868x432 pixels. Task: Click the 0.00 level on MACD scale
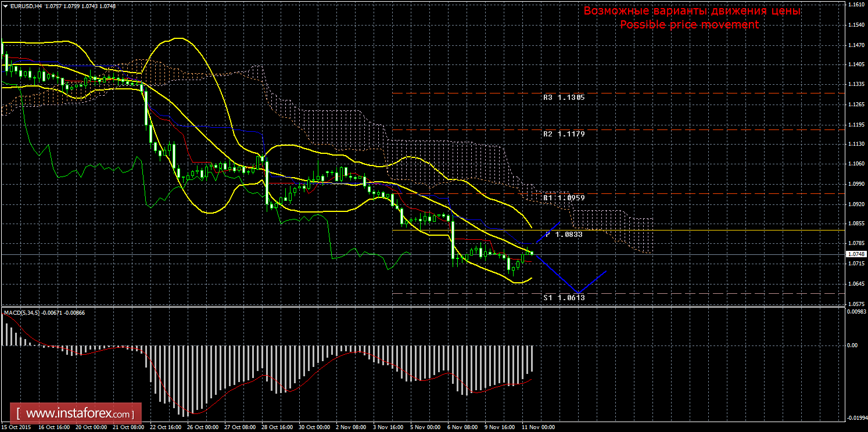coord(851,345)
